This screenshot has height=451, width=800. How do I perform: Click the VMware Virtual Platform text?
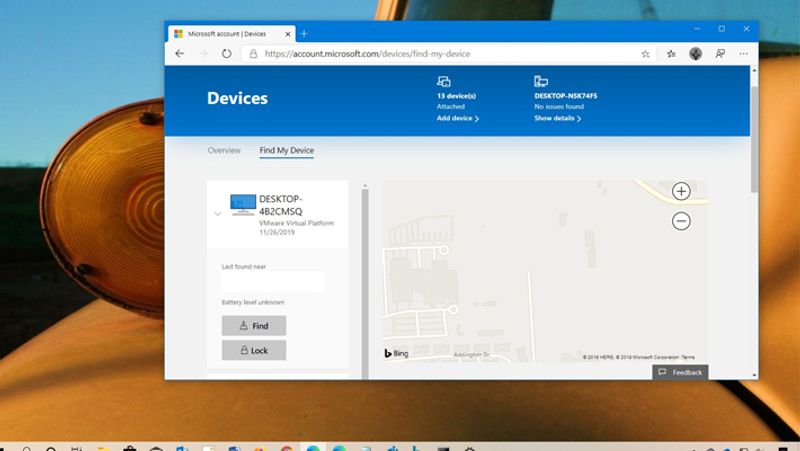click(x=296, y=223)
